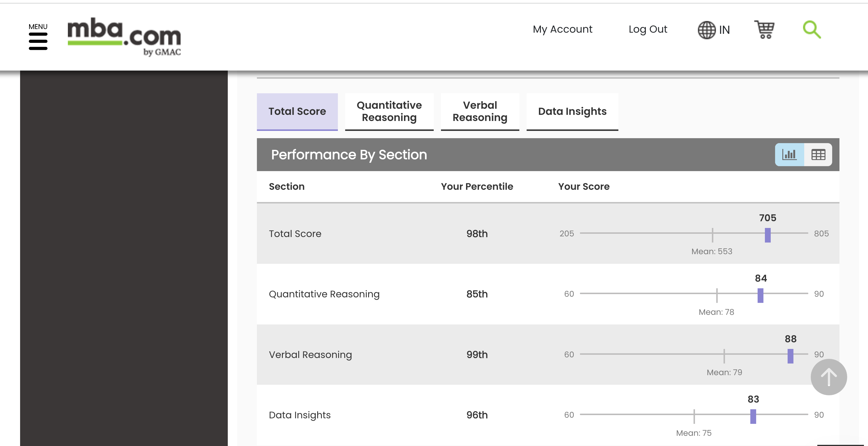Switch to the table grid view
The image size is (868, 446).
pyautogui.click(x=818, y=155)
